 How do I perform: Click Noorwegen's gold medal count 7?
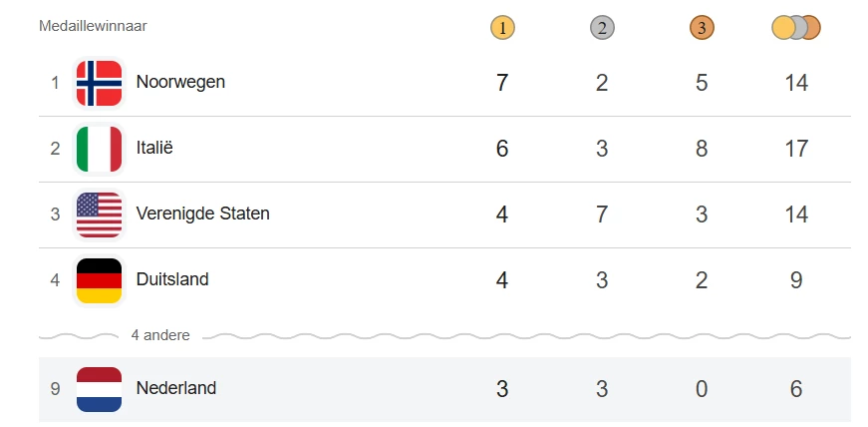(x=502, y=83)
